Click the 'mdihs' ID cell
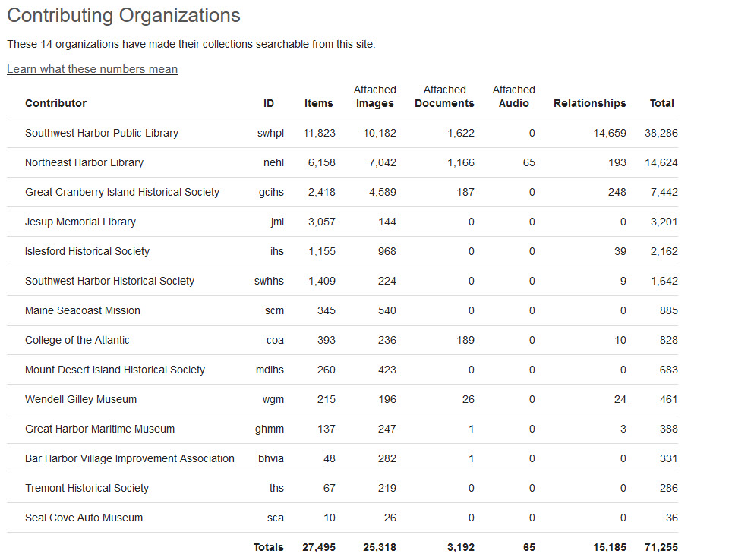 270,370
